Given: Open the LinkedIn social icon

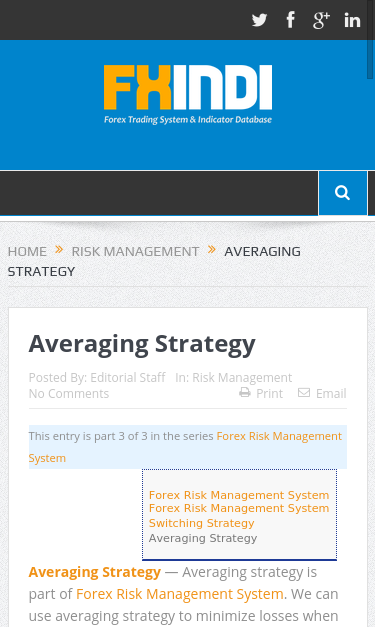Looking at the screenshot, I should [352, 20].
